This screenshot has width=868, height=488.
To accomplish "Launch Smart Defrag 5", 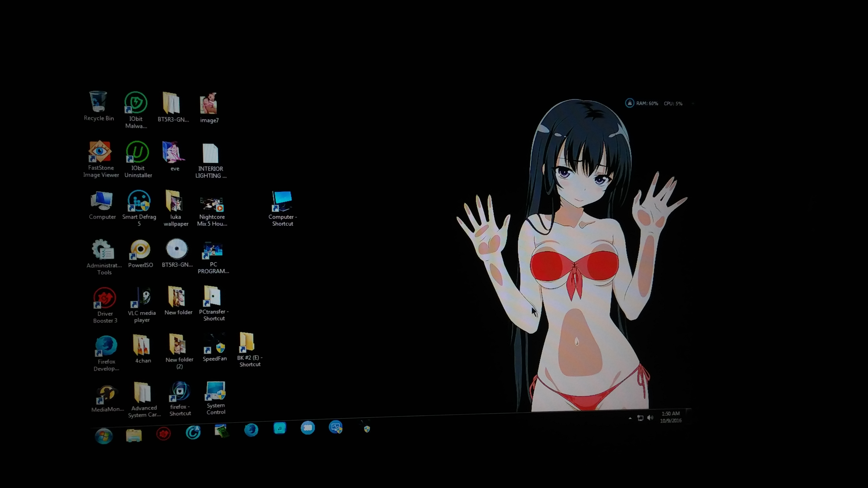I will click(139, 201).
